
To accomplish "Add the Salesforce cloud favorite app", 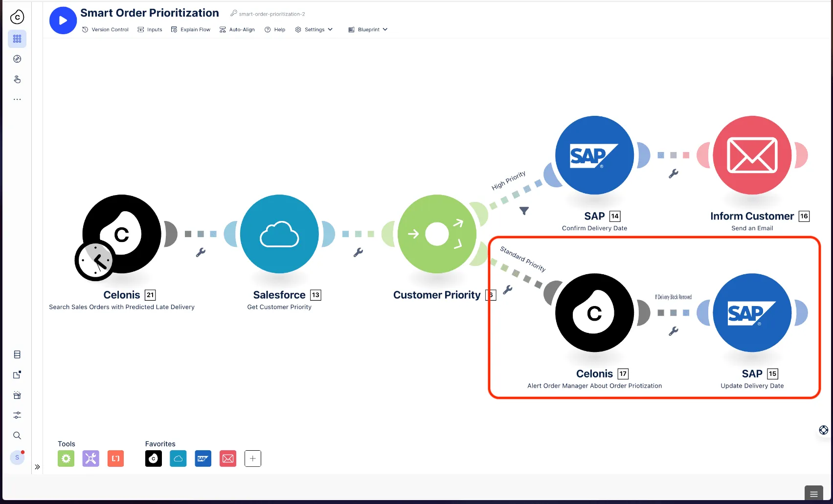I will pyautogui.click(x=178, y=459).
